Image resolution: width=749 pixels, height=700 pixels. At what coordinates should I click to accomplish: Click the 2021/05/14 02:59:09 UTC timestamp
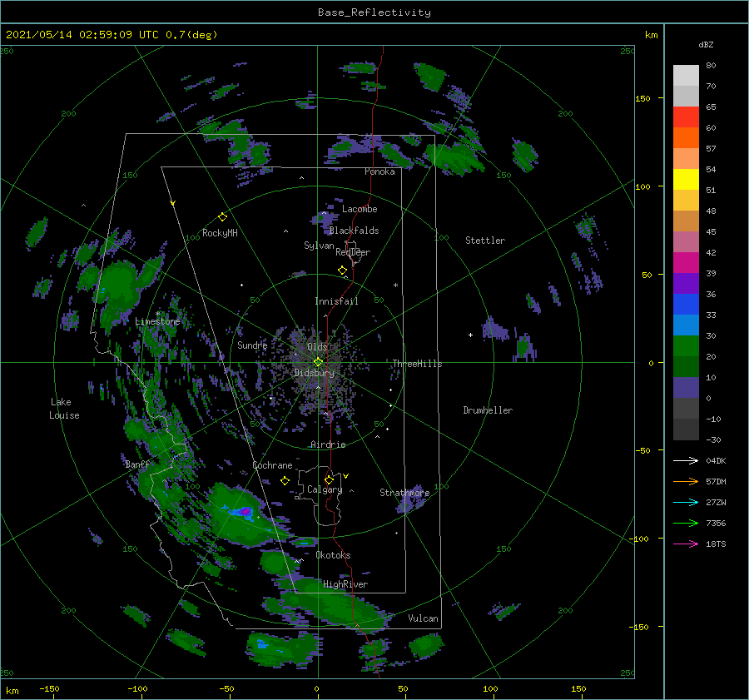click(x=112, y=35)
